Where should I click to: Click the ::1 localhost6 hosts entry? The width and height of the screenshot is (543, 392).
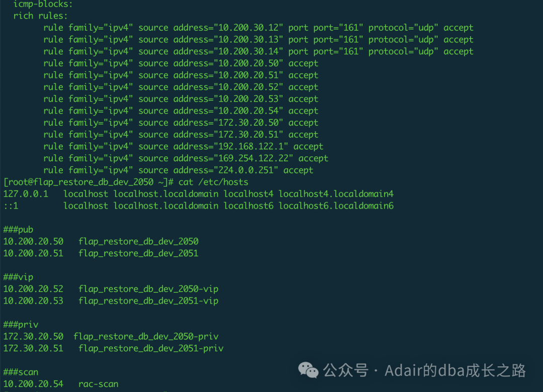point(198,206)
